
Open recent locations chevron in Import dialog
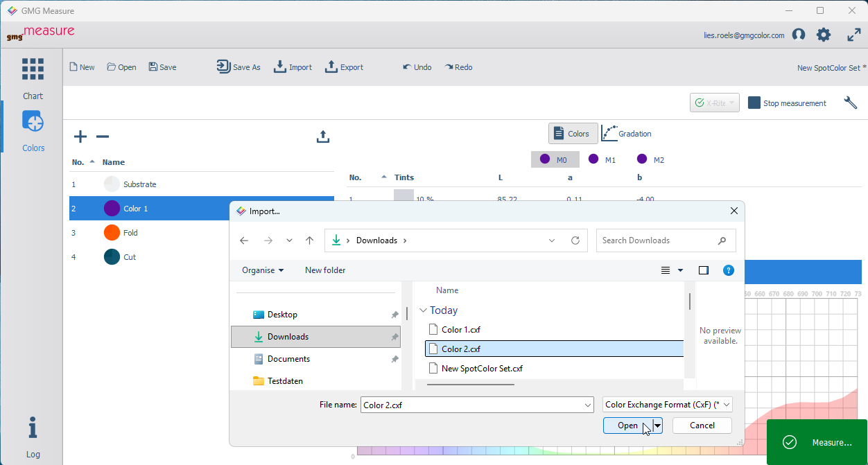289,240
